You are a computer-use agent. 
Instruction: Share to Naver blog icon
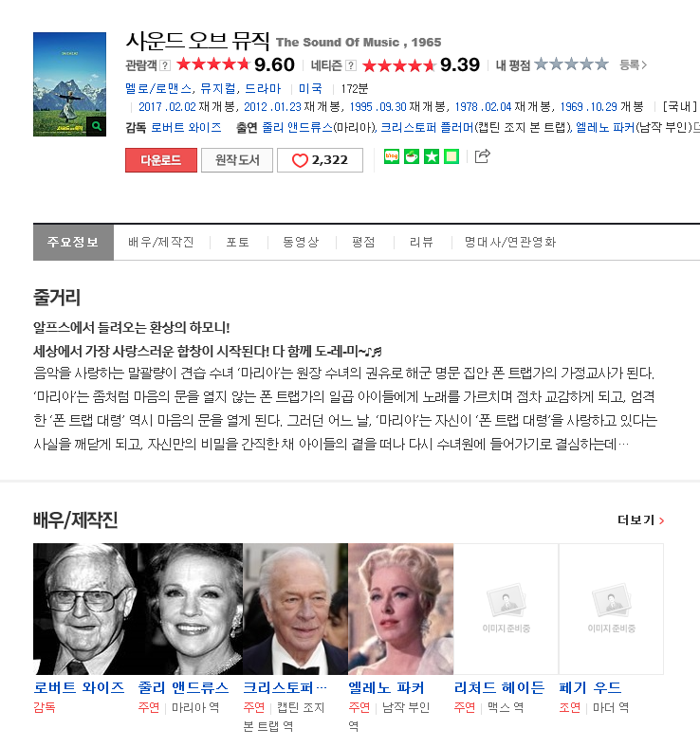coord(392,156)
